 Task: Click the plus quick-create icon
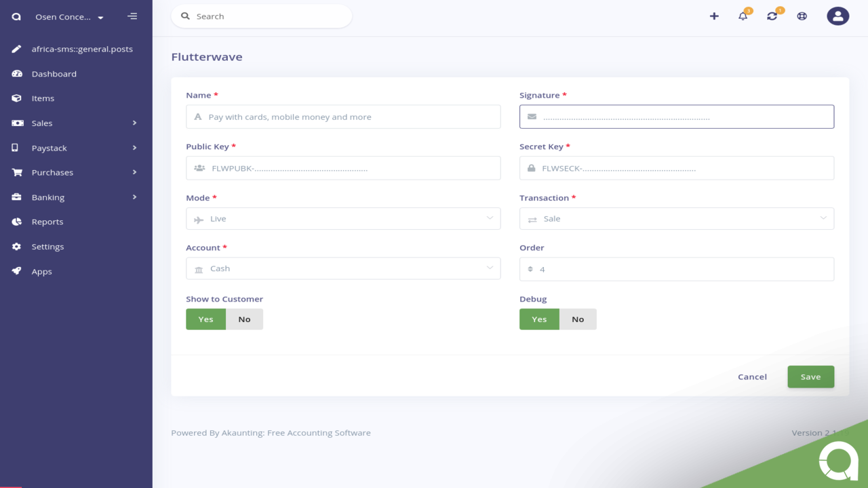tap(714, 16)
